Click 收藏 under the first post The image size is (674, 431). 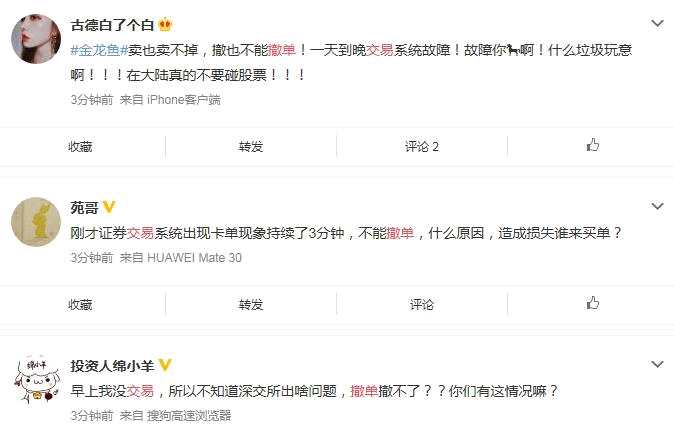click(x=80, y=147)
